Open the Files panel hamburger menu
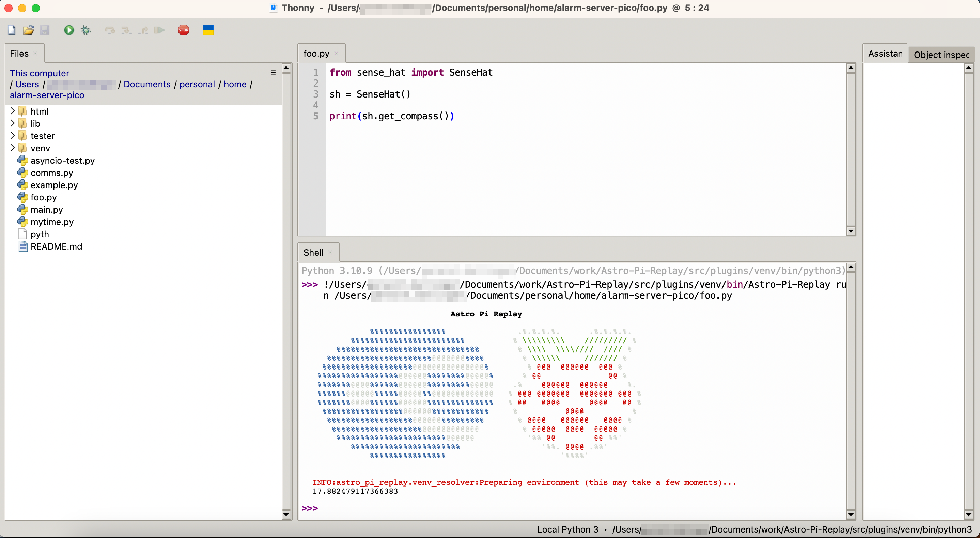The width and height of the screenshot is (980, 538). point(273,72)
